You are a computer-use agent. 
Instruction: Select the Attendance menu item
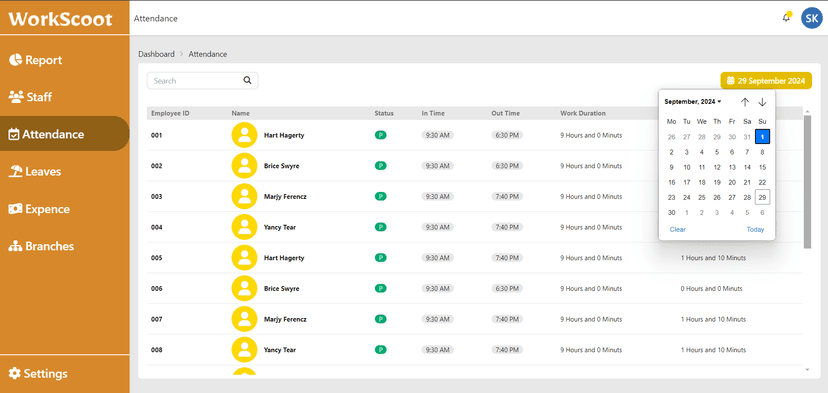coord(64,134)
